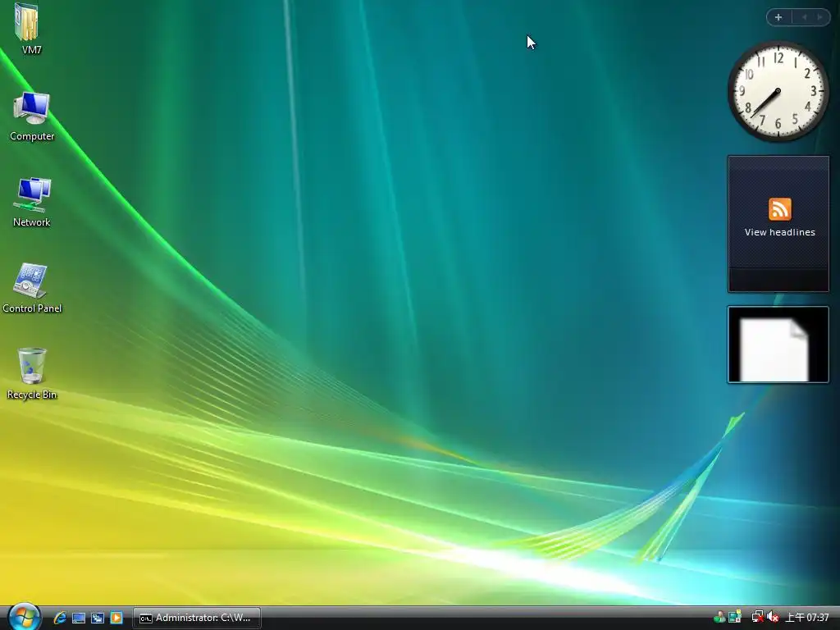Click the sidebar previous page arrow
The height and width of the screenshot is (630, 840).
pyautogui.click(x=804, y=17)
